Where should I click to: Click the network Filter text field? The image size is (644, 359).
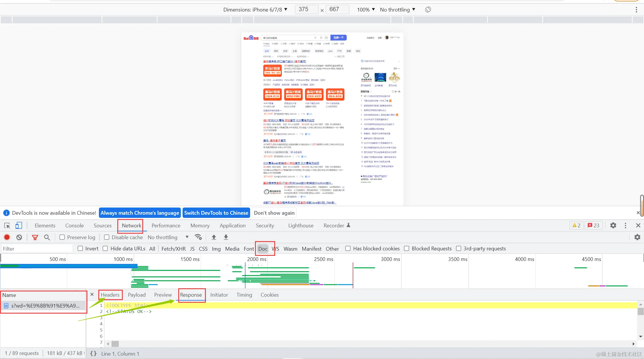click(x=37, y=249)
